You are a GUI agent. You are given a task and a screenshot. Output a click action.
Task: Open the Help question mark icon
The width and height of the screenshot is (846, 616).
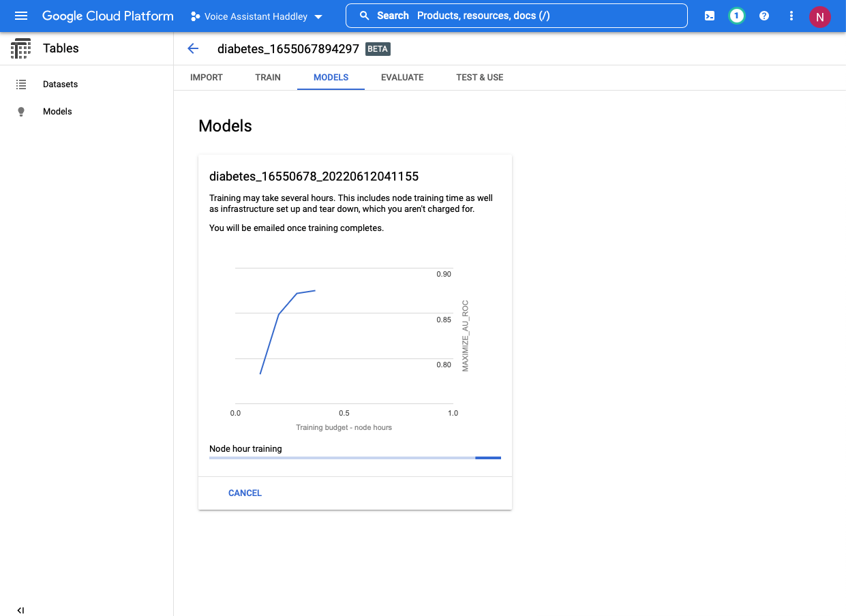click(764, 16)
